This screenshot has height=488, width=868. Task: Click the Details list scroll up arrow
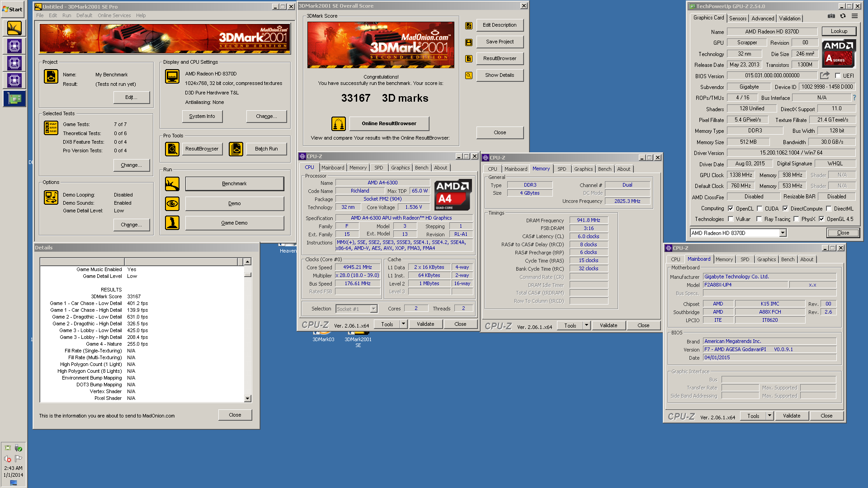(x=247, y=262)
